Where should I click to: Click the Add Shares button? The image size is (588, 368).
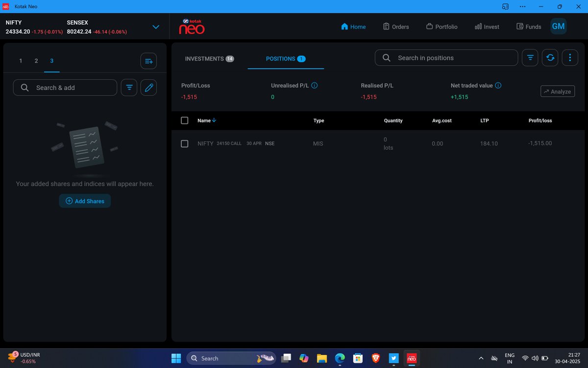point(85,201)
